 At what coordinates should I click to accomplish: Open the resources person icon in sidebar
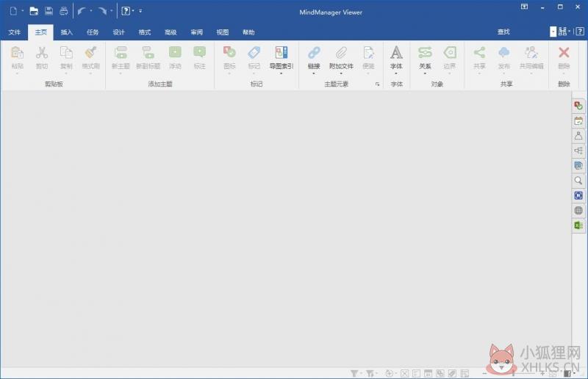pyautogui.click(x=578, y=136)
